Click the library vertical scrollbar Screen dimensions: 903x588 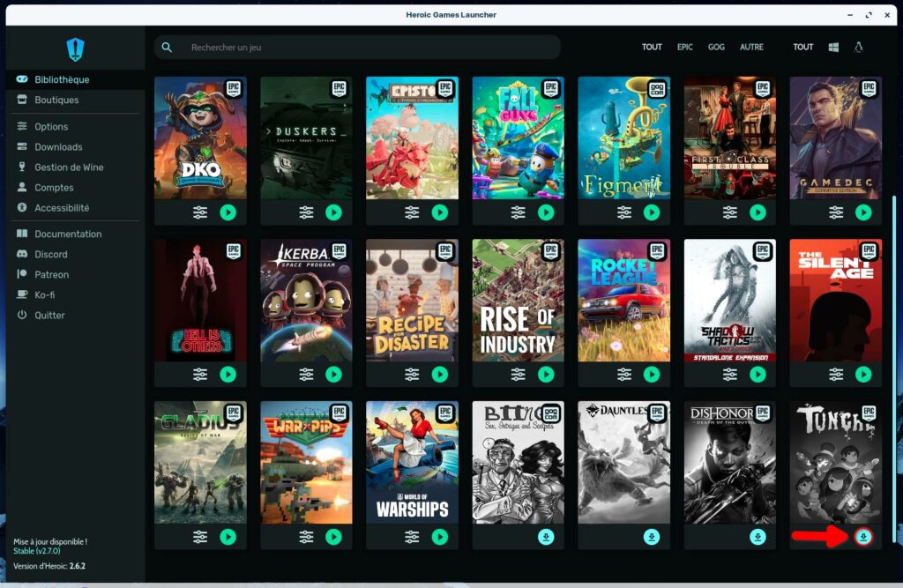(x=893, y=353)
